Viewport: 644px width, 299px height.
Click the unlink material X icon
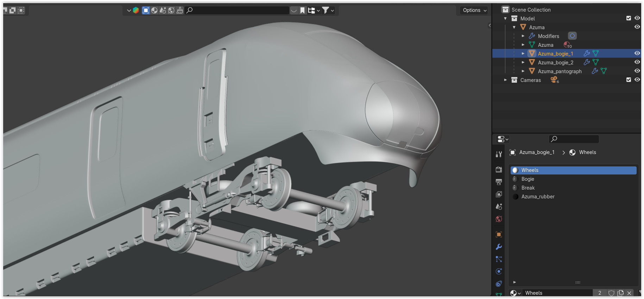pyautogui.click(x=629, y=293)
